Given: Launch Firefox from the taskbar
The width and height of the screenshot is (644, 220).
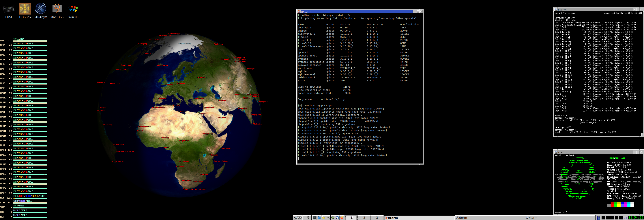Looking at the screenshot, I should coord(342,218).
